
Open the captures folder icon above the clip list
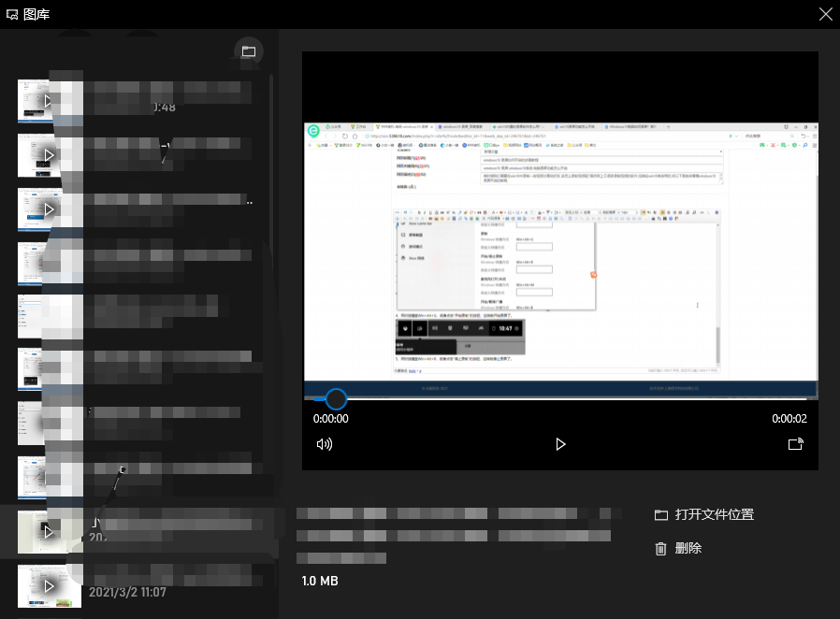(248, 51)
